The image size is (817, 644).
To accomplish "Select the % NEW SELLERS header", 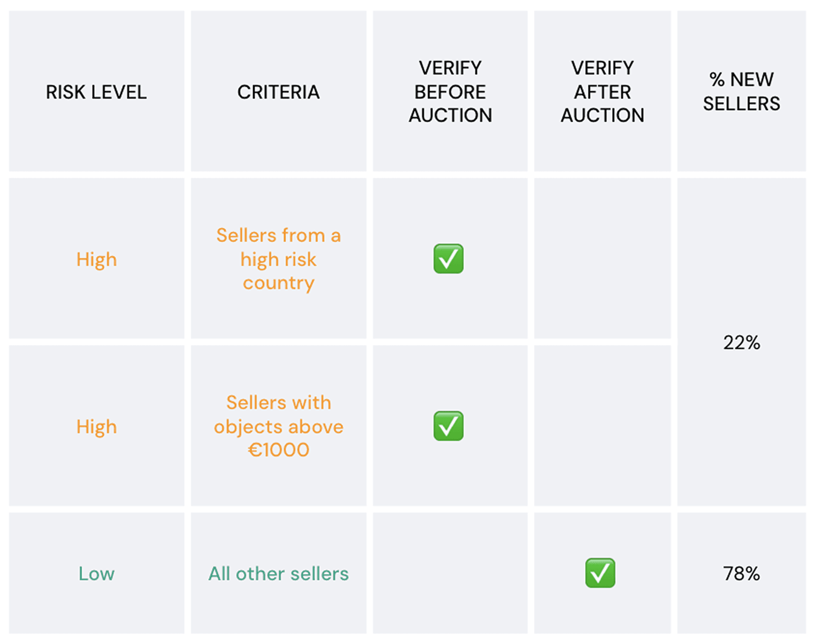I will tap(741, 91).
